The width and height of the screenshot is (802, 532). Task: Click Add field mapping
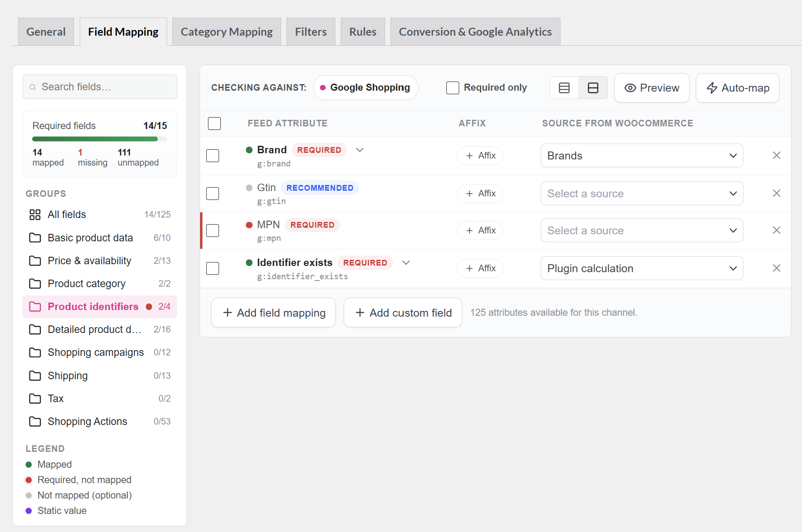click(273, 313)
